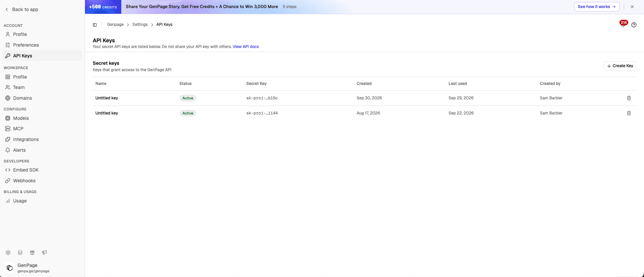Open the Account Profile page
The image size is (644, 277).
click(42, 34)
